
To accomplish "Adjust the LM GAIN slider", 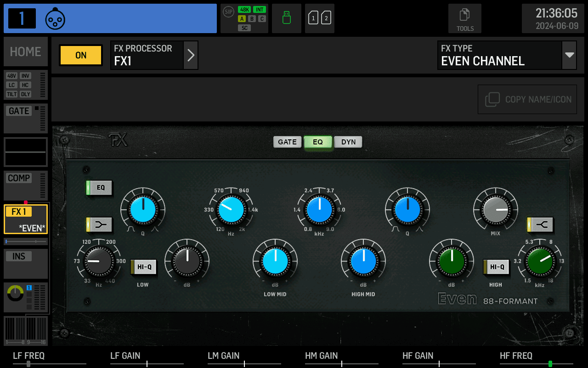I will coord(244,364).
